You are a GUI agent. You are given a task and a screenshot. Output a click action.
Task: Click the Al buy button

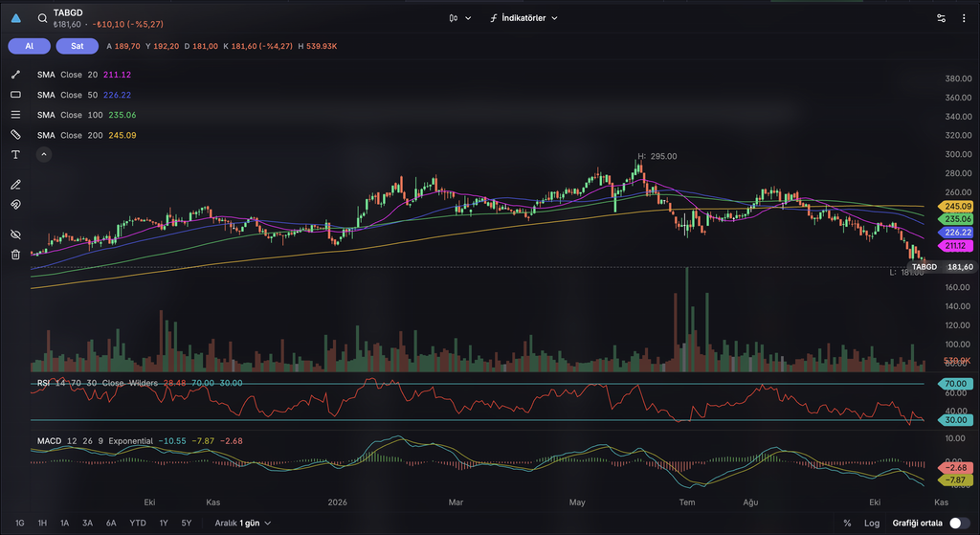click(x=30, y=46)
